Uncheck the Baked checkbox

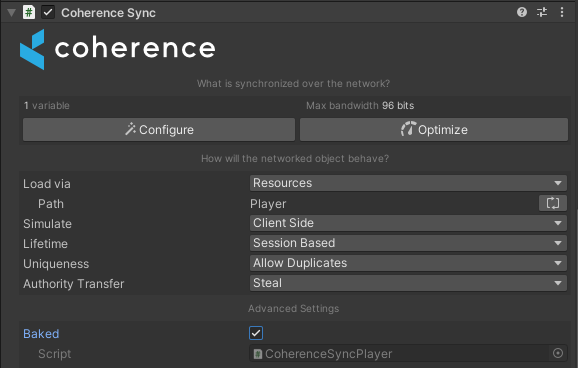pyautogui.click(x=256, y=333)
